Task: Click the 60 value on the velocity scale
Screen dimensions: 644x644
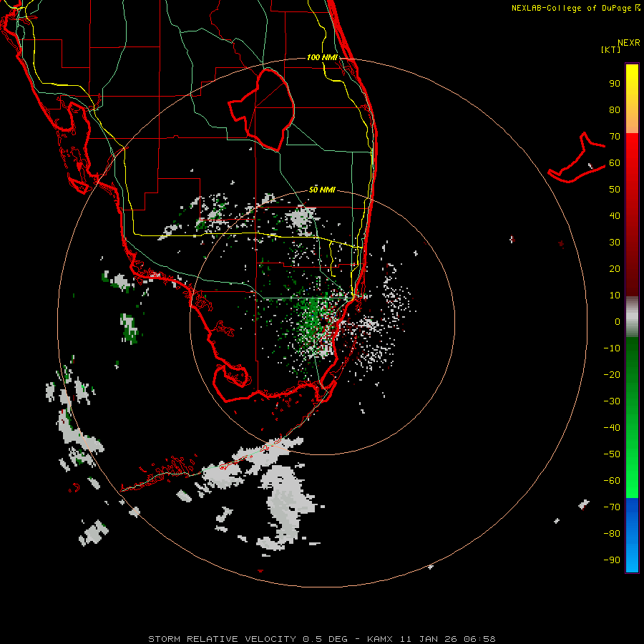Action: [x=615, y=163]
